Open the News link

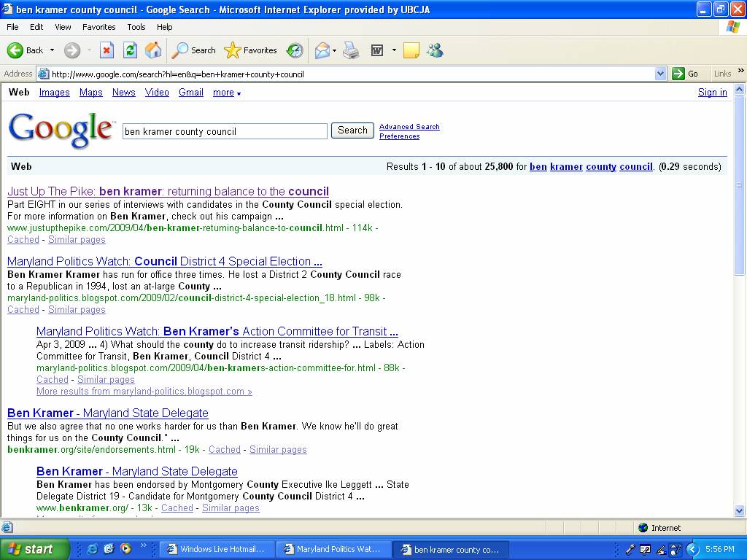(124, 93)
